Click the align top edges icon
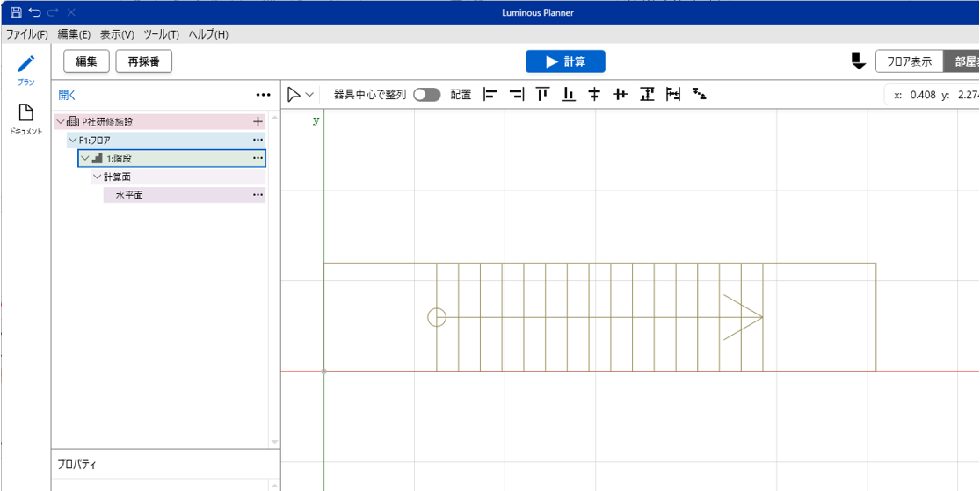 coord(542,95)
